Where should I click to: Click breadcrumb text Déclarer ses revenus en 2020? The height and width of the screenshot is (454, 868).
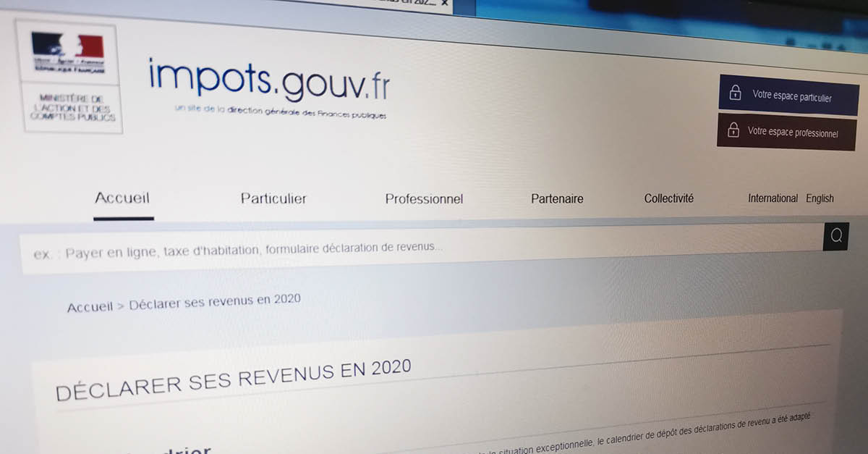click(215, 301)
